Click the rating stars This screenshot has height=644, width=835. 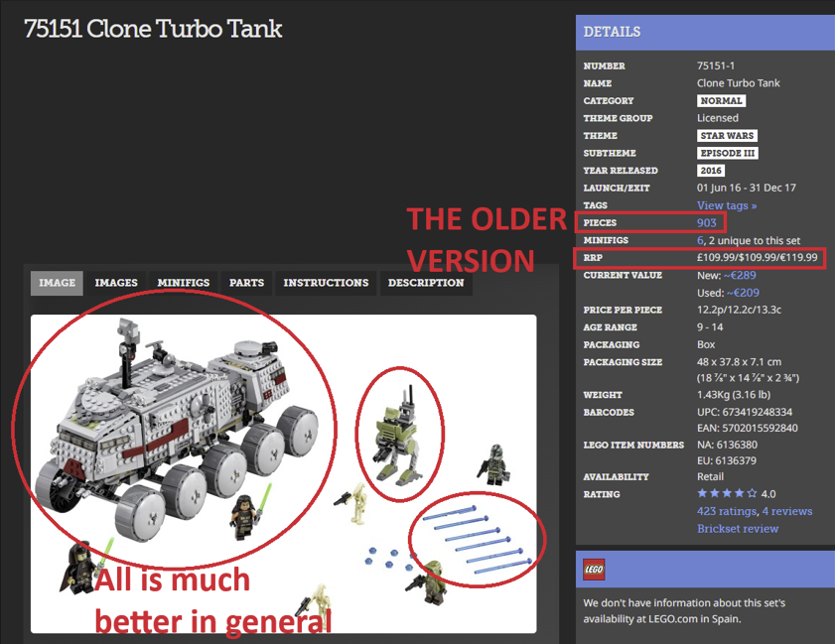[727, 493]
